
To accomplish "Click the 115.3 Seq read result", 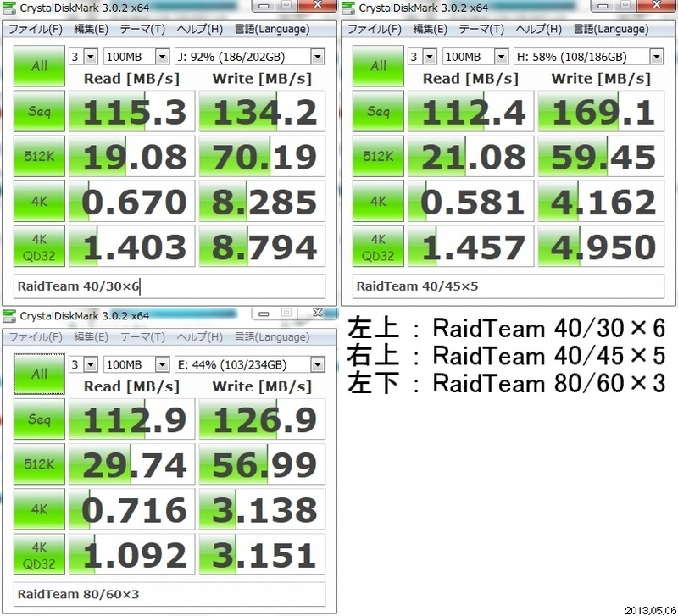I will 132,111.
